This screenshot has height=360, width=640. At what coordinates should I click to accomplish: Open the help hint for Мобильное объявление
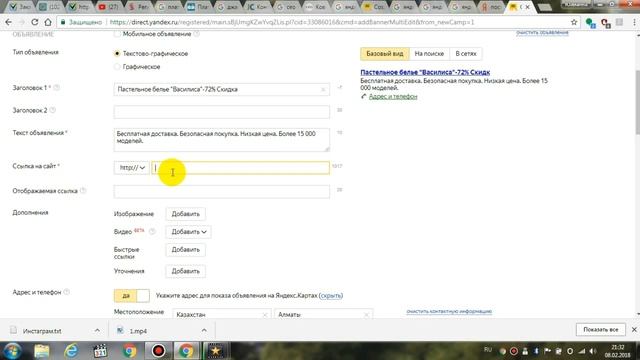point(196,34)
